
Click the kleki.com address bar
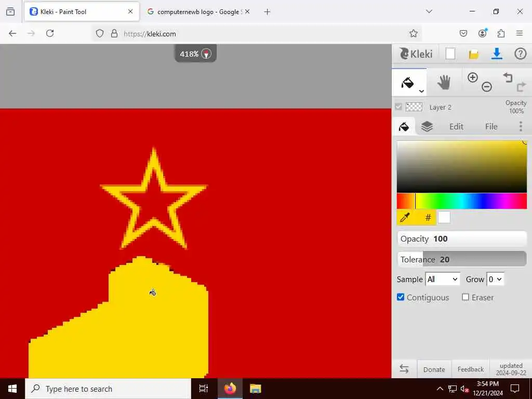pyautogui.click(x=258, y=34)
